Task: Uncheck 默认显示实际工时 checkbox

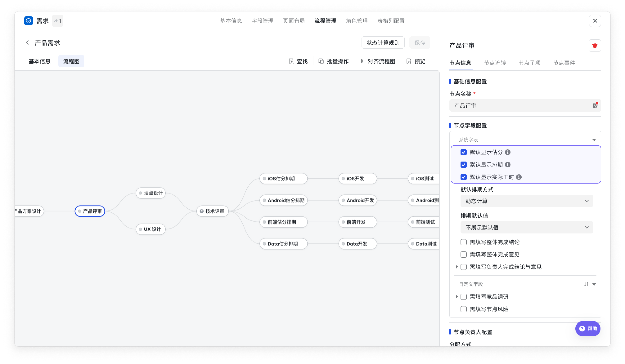Action: click(x=463, y=177)
